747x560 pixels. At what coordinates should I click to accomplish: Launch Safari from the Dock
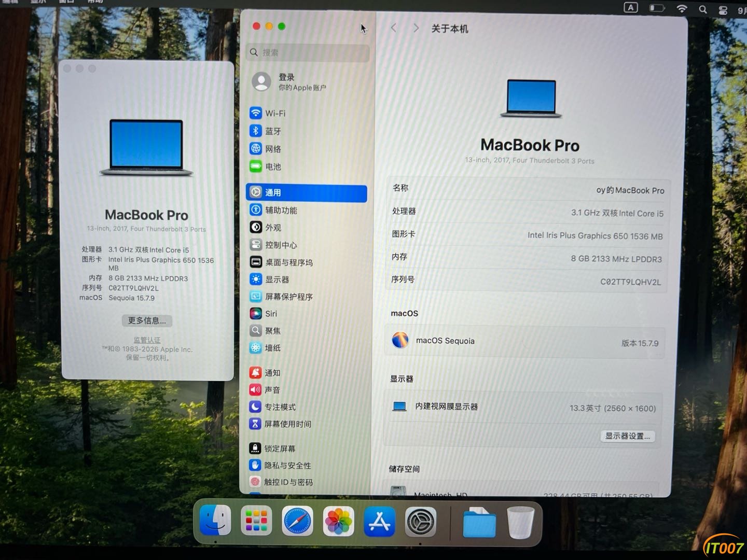(297, 521)
